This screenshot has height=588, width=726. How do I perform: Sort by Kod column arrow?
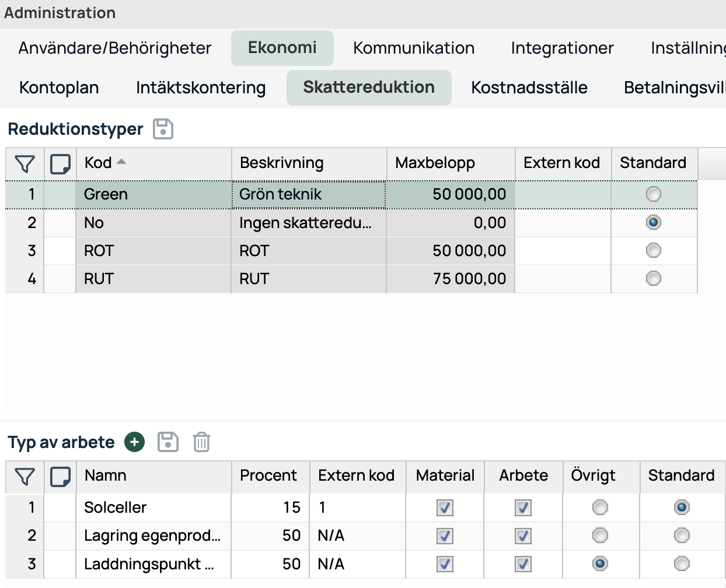pyautogui.click(x=121, y=162)
